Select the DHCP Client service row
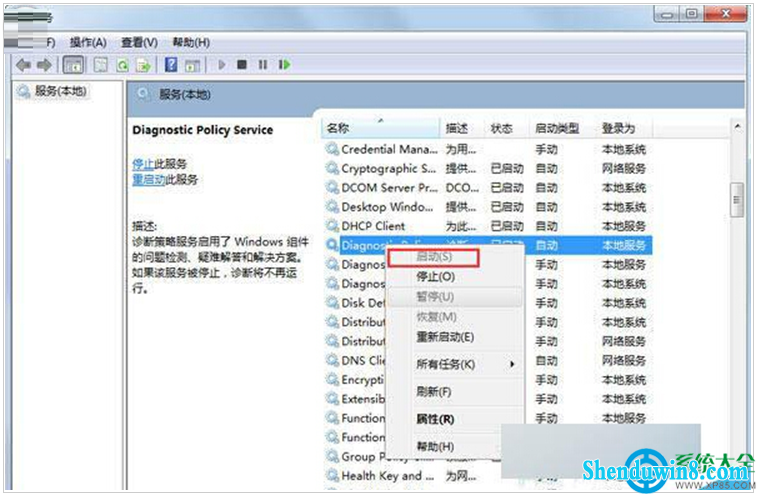 tap(487, 226)
